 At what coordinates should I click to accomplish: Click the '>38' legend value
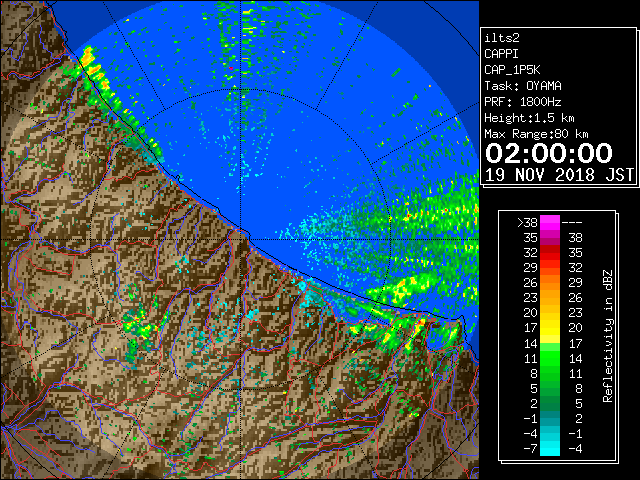pyautogui.click(x=527, y=223)
